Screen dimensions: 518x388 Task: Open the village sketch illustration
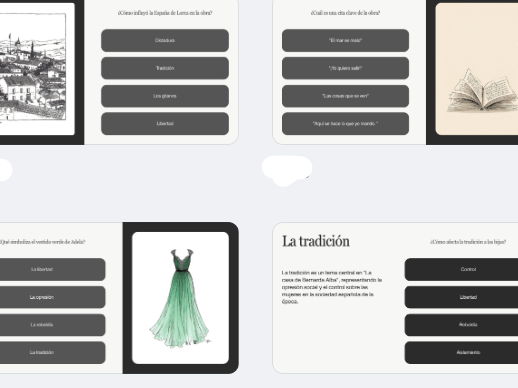point(37,69)
